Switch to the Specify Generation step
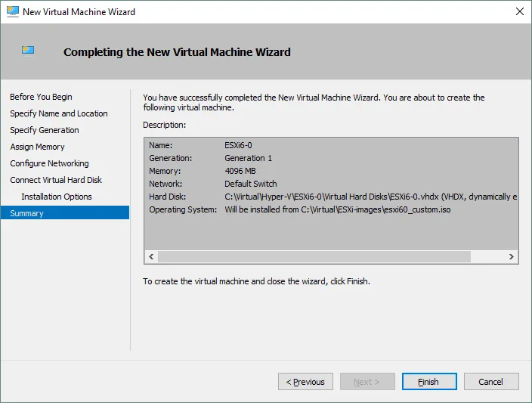Screen dimensions: 532x403 click(x=44, y=130)
